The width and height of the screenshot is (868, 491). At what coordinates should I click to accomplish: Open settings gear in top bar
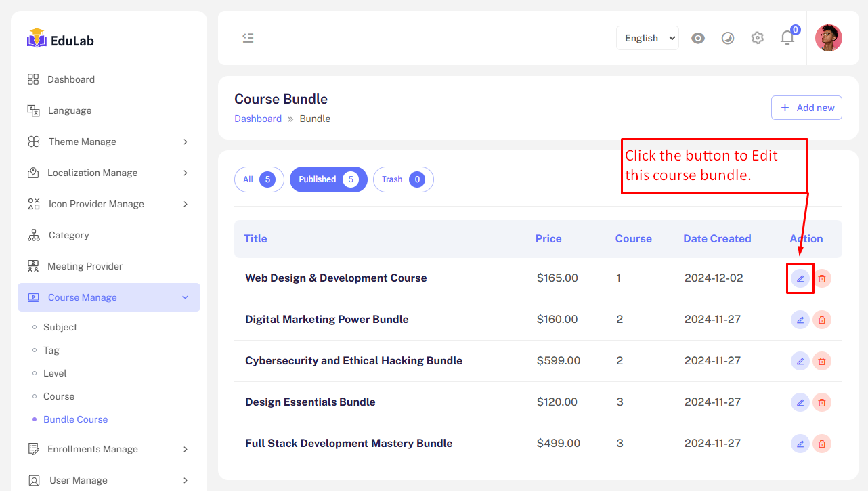(757, 38)
